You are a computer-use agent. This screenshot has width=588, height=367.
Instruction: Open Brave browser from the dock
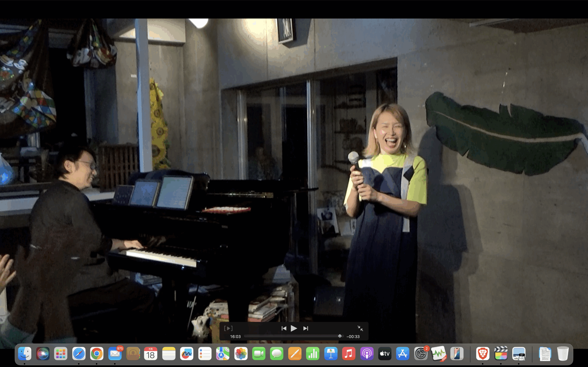click(483, 354)
